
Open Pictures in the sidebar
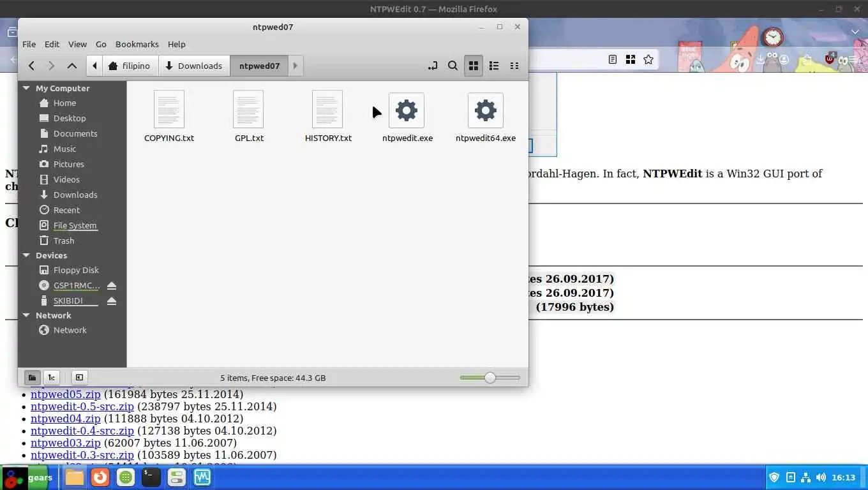pos(69,164)
